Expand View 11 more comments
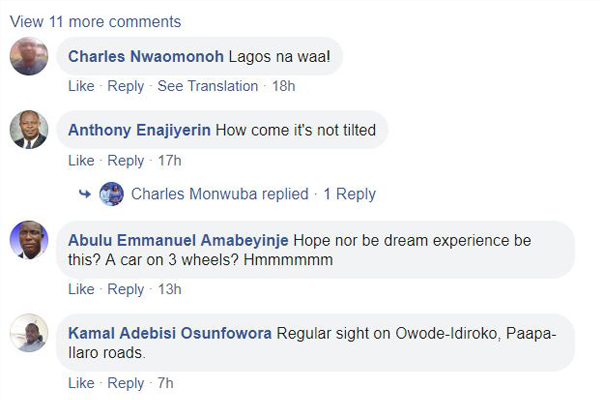600x400 pixels. (x=95, y=21)
